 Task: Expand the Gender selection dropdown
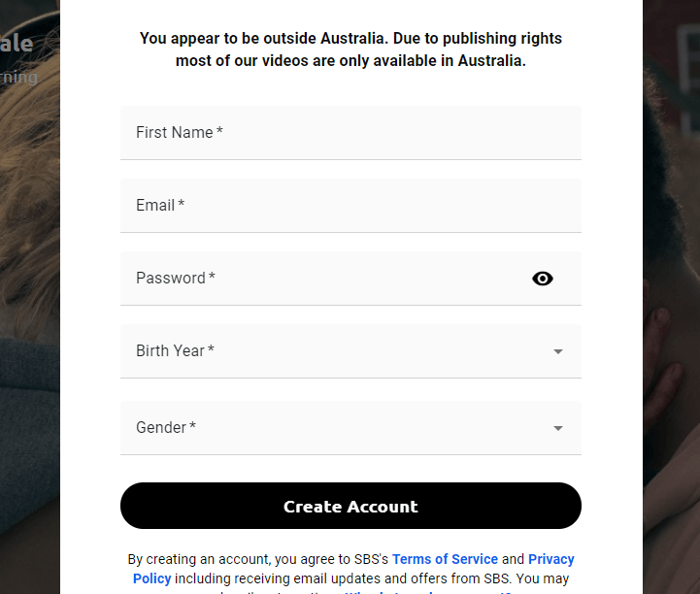350,428
